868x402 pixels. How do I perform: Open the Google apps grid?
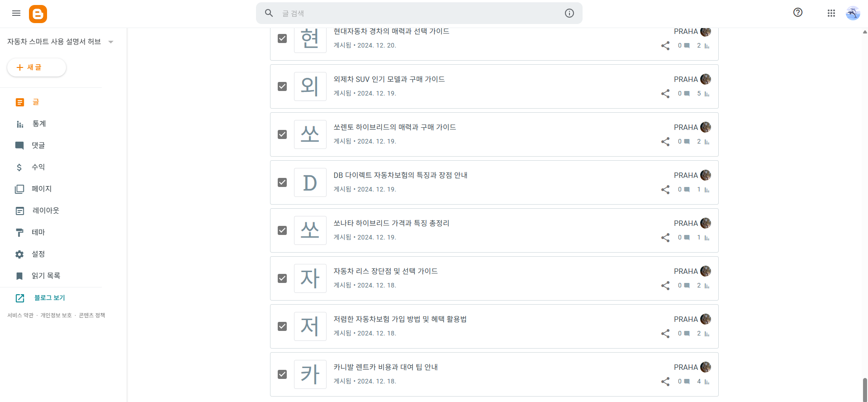[831, 13]
